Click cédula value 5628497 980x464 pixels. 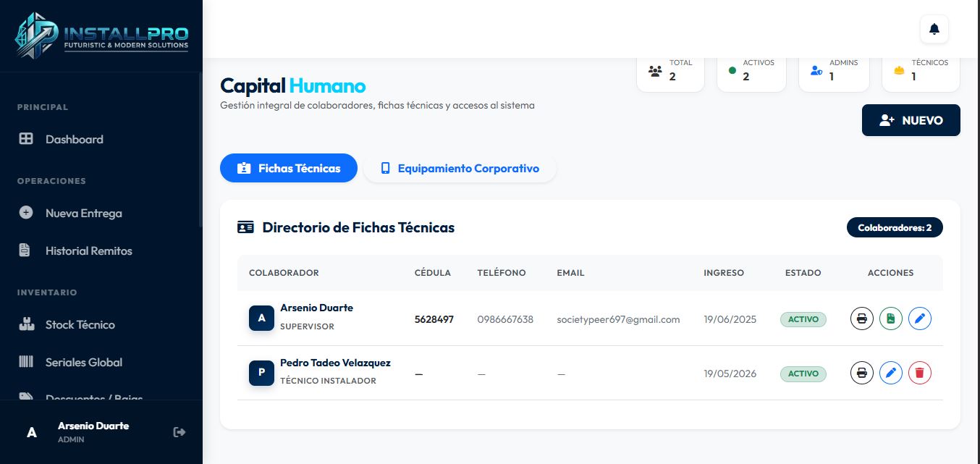(434, 319)
